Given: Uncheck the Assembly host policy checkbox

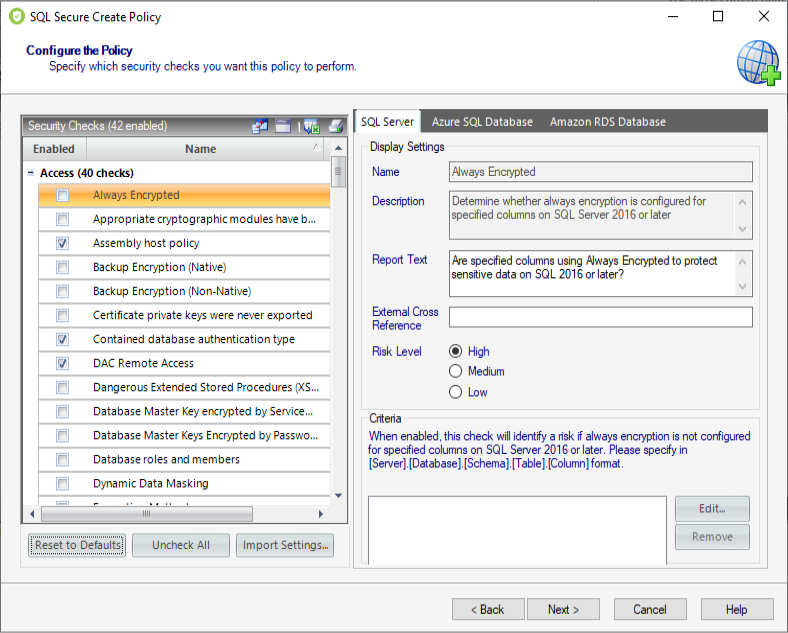Looking at the screenshot, I should (x=62, y=243).
